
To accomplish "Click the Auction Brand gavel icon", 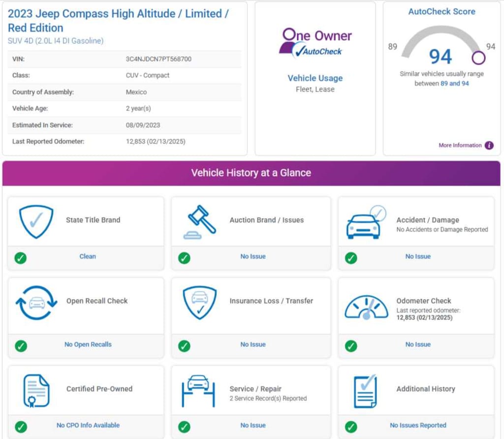I will (x=200, y=222).
